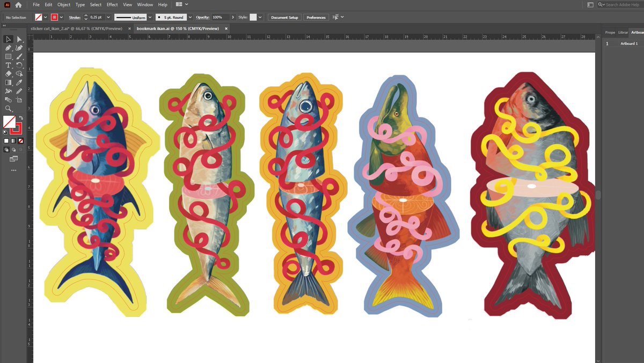Choose the Pen tool
Image resolution: width=644 pixels, height=363 pixels.
tap(8, 48)
